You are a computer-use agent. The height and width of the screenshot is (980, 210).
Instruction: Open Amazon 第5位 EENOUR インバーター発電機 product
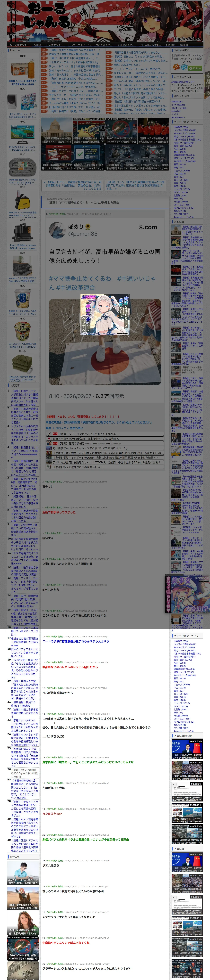click(x=22, y=200)
